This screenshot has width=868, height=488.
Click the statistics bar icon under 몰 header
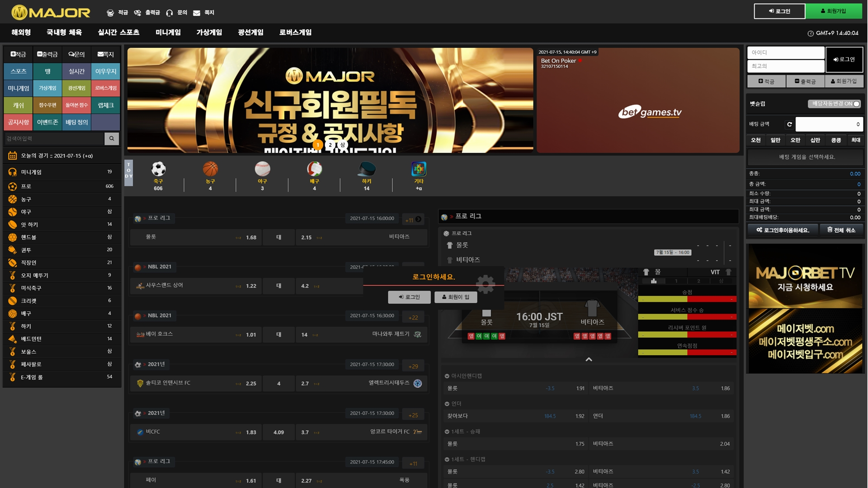point(654,281)
